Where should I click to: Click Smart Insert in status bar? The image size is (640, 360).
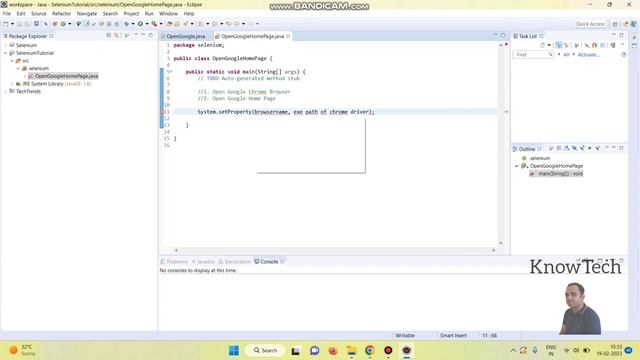coord(453,336)
